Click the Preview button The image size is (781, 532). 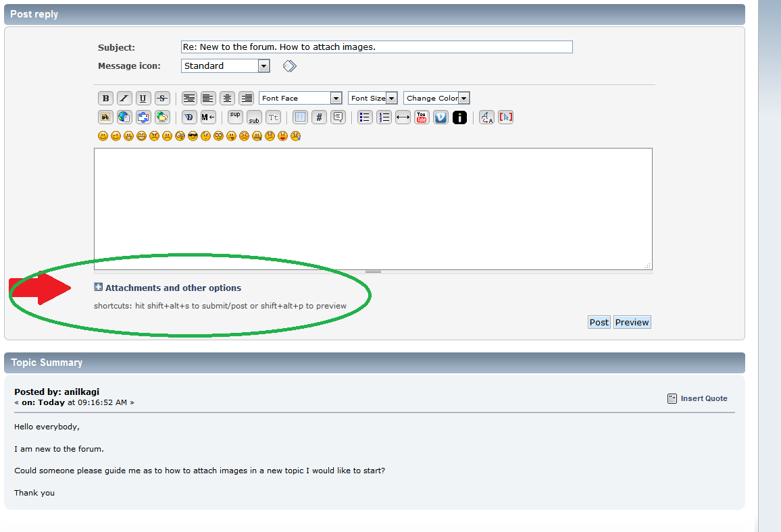632,322
